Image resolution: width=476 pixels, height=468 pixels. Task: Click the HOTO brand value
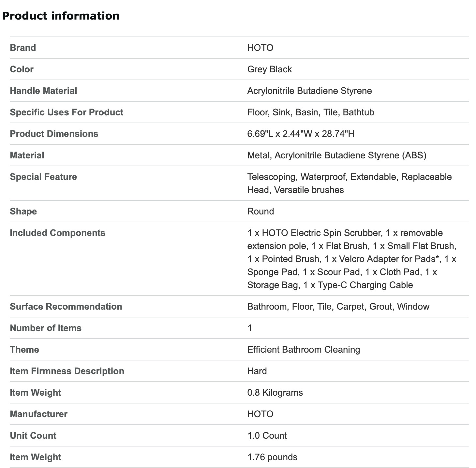(x=260, y=48)
